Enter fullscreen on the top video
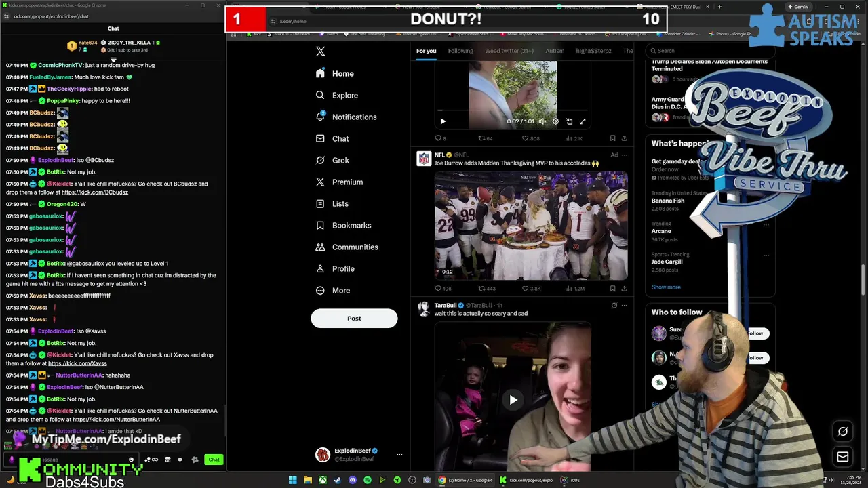Screen dimensions: 868x488 coord(583,121)
